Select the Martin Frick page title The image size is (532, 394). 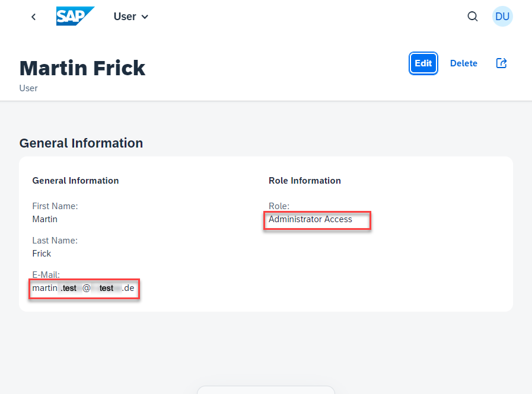point(82,68)
